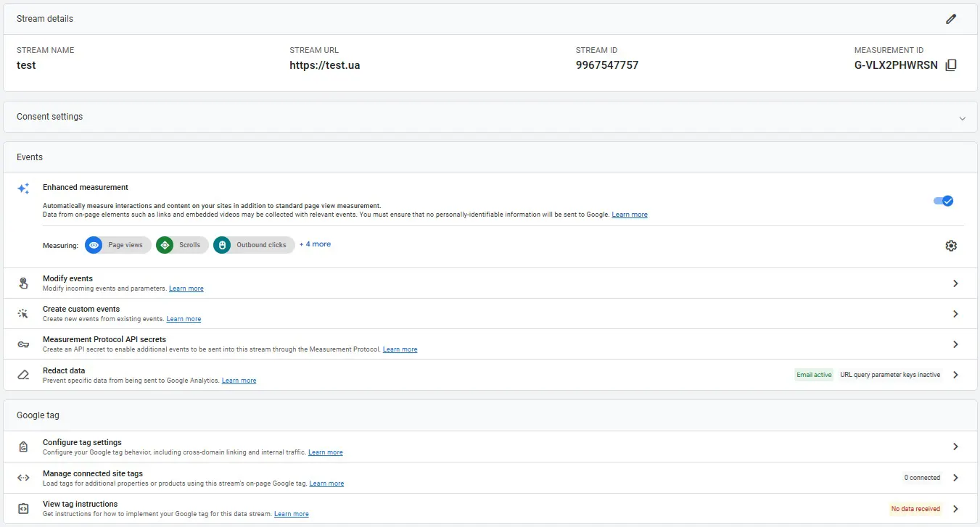Click the Measurement Protocol key icon

[23, 344]
